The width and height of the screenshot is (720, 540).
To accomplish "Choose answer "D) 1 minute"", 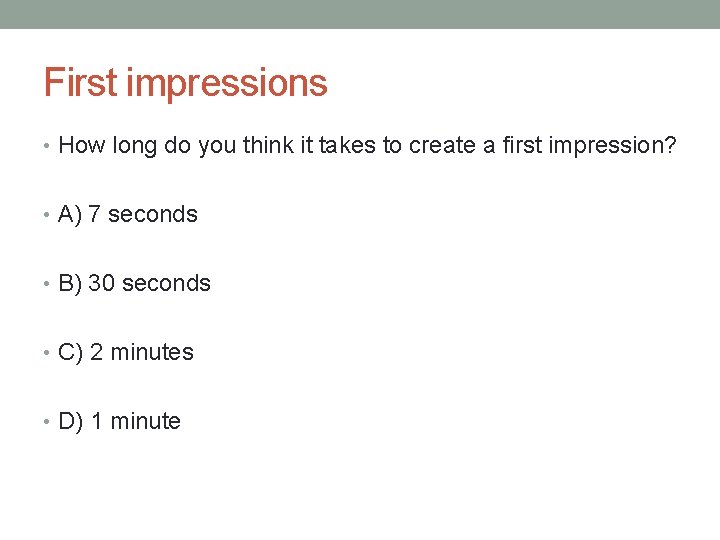I will (119, 422).
